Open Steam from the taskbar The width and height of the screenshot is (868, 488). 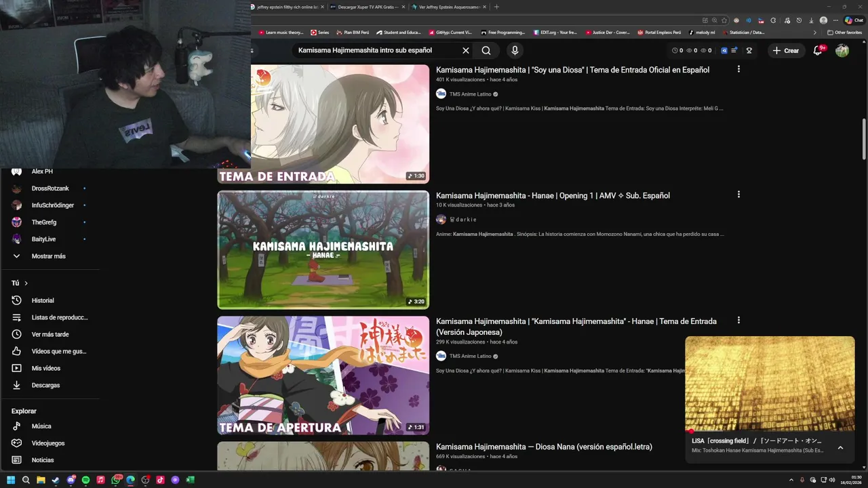[x=56, y=480]
